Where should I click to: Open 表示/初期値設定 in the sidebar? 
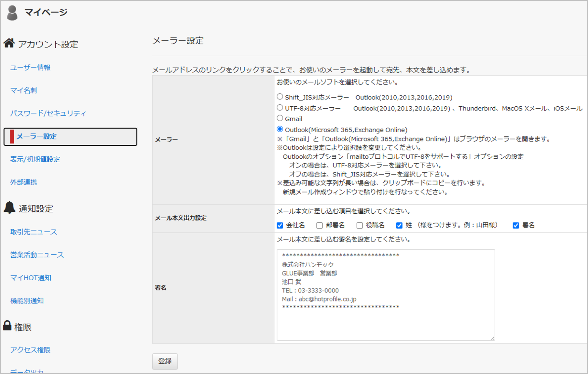click(35, 159)
